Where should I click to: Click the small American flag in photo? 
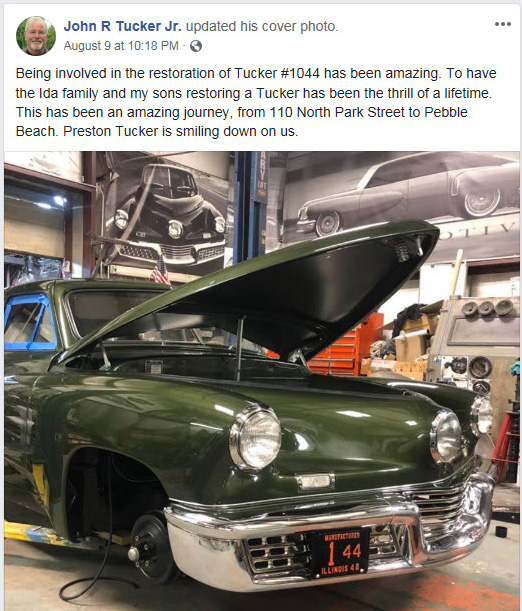[160, 270]
